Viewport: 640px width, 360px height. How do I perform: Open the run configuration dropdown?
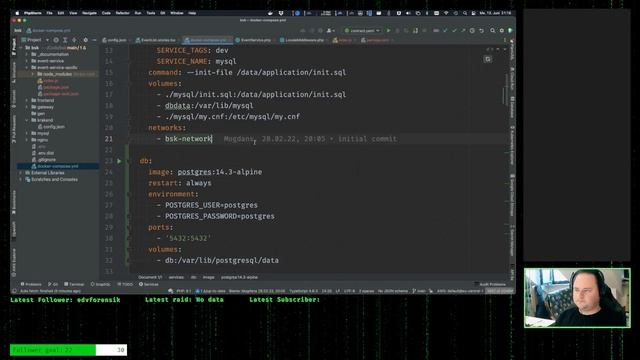tap(362, 31)
